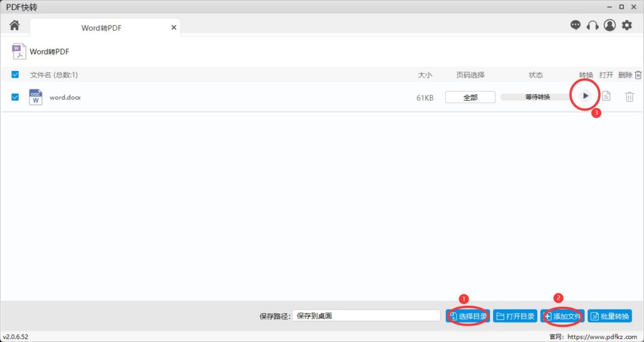Click the 文件名 (总数:1) column header
The image size is (644, 342).
pyautogui.click(x=54, y=75)
